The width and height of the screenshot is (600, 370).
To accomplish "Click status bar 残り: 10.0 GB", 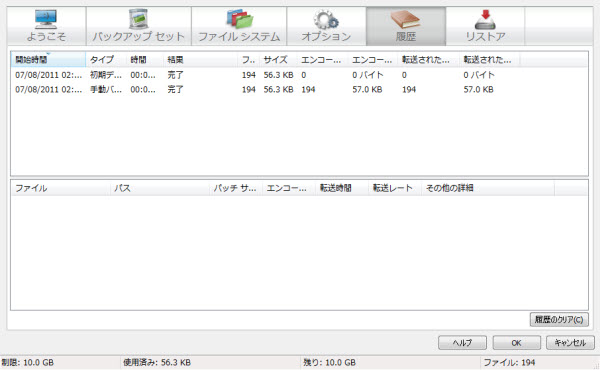I will click(329, 362).
